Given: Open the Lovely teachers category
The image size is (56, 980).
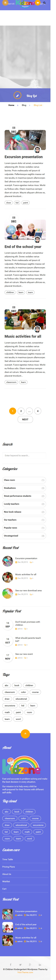Looking at the screenshot, I should point(11,504).
